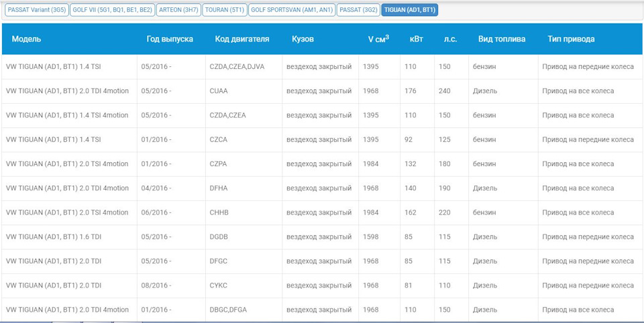Image resolution: width=644 pixels, height=323 pixels.
Task: Select engine code CHHB cell
Action: [219, 212]
